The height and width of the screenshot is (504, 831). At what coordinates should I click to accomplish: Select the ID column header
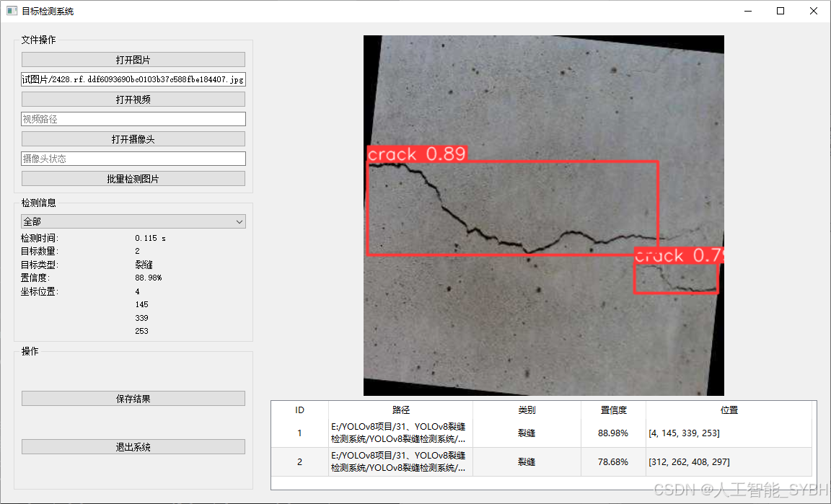[299, 410]
